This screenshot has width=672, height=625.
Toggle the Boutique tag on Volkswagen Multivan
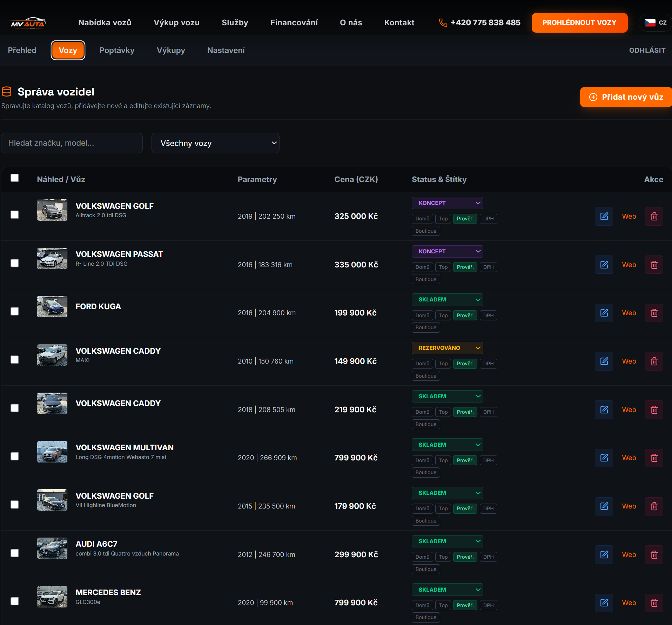coord(426,472)
